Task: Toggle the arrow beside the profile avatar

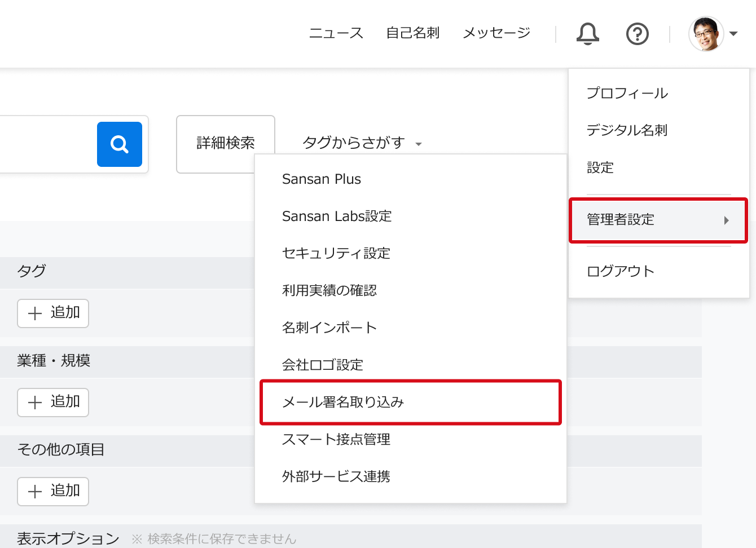Action: click(733, 34)
